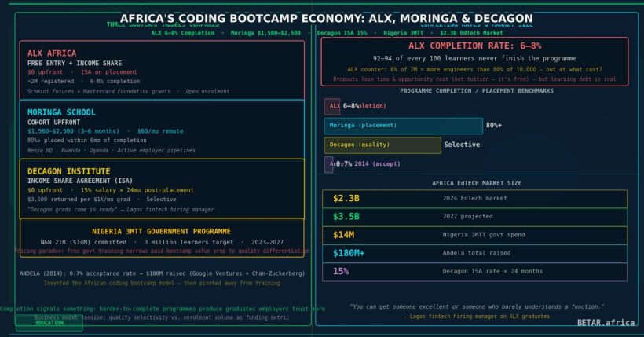Click 'Decagon ISA 15%' in the subtitle strip
The height and width of the screenshot is (337, 644).
pyautogui.click(x=342, y=33)
